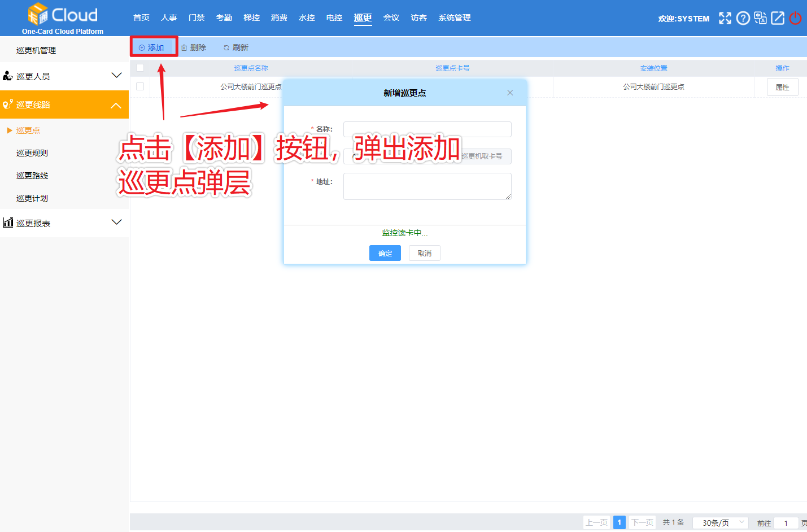The width and height of the screenshot is (807, 532).
Task: Toggle fullscreen mode icon
Action: [x=725, y=18]
